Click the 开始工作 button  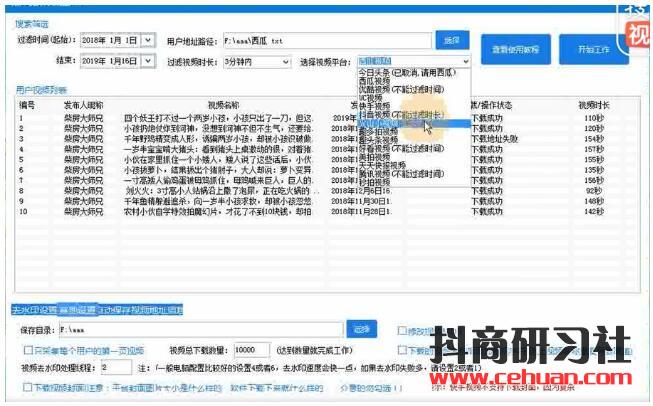593,50
